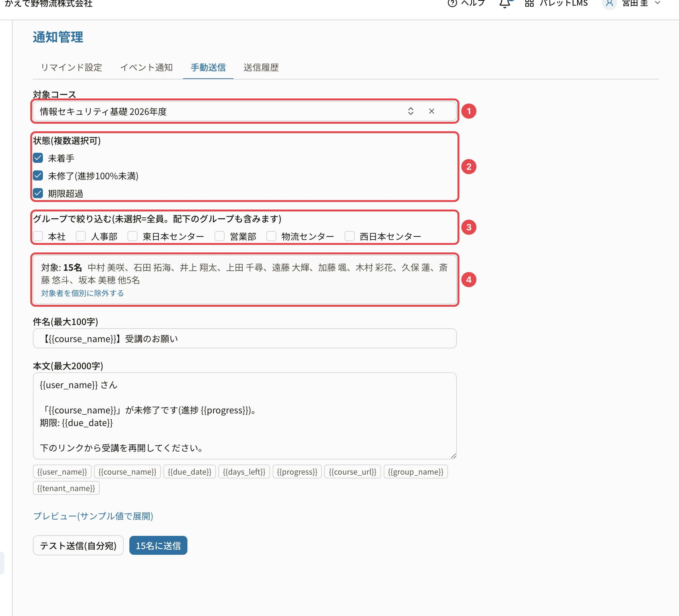Uncheck the 未着手 status checkbox
This screenshot has height=616, width=679.
tap(38, 158)
